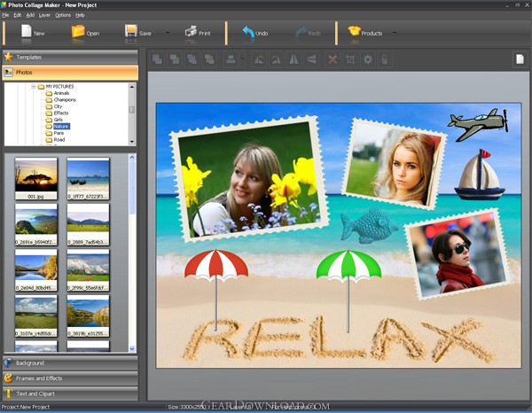Open the Options menu
532x413 pixels.
63,15
